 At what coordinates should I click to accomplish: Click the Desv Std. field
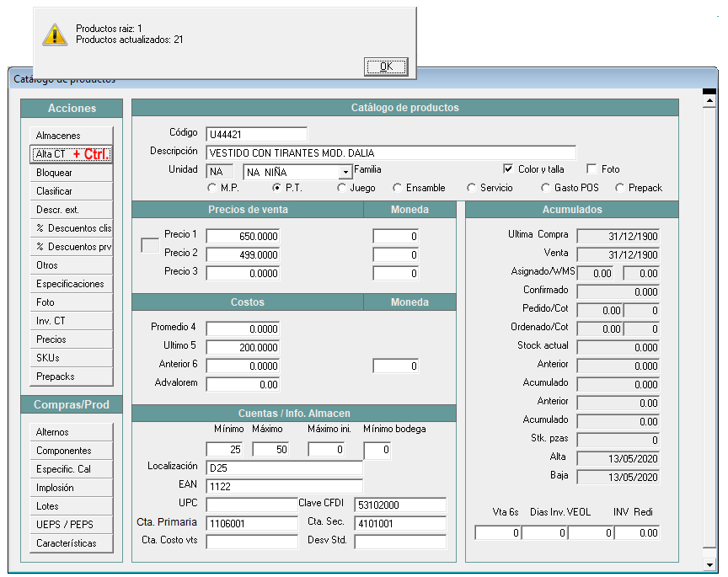pos(400,542)
